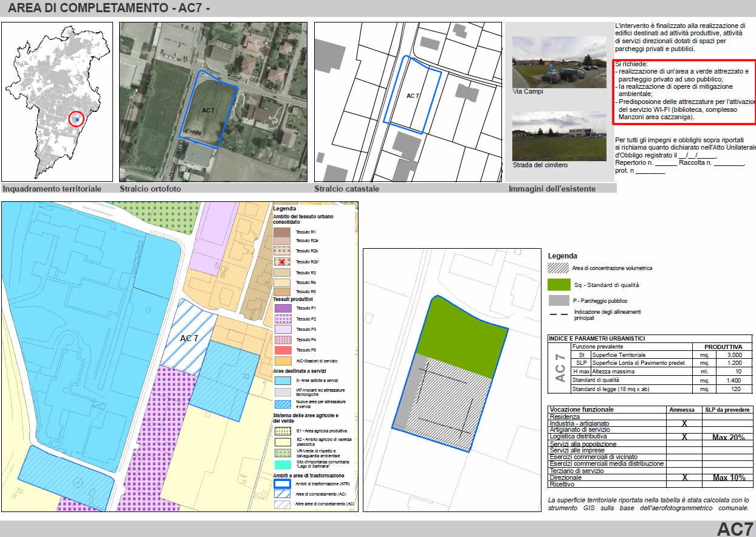This screenshot has width=756, height=537.
Task: Click the dashed allineamenti principali legend symbol
Action: [558, 315]
